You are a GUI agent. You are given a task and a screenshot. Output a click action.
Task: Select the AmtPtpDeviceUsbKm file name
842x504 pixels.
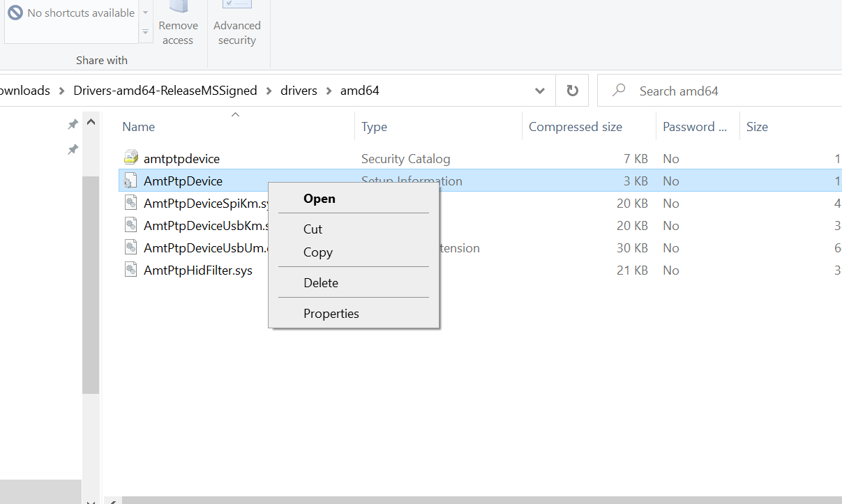[x=206, y=226]
